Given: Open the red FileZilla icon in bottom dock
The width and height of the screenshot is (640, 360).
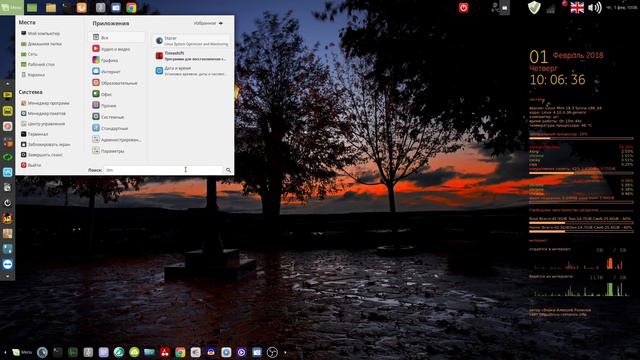Looking at the screenshot, I should pyautogui.click(x=165, y=352).
